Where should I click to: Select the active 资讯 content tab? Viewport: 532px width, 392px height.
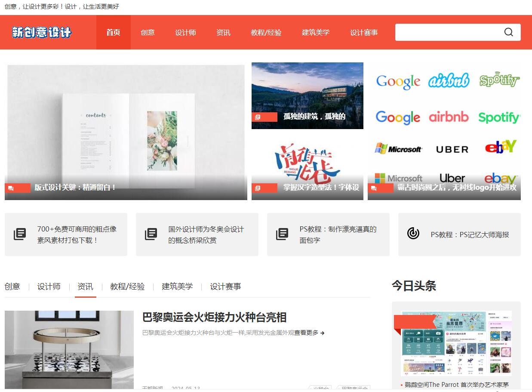(85, 287)
